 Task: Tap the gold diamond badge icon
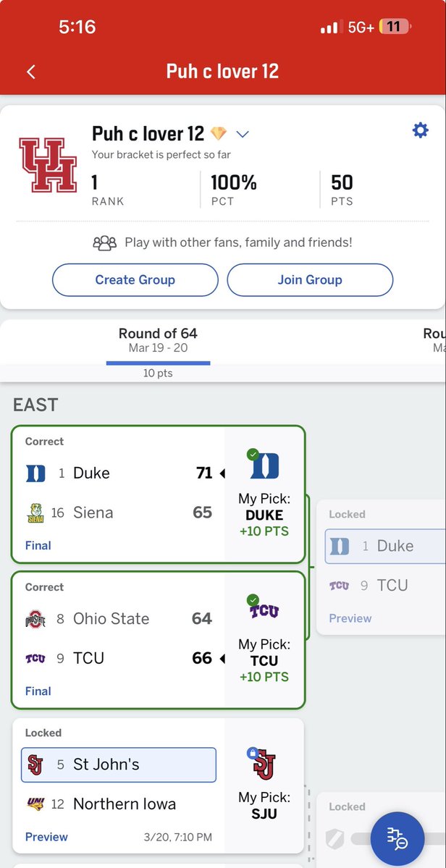[219, 133]
